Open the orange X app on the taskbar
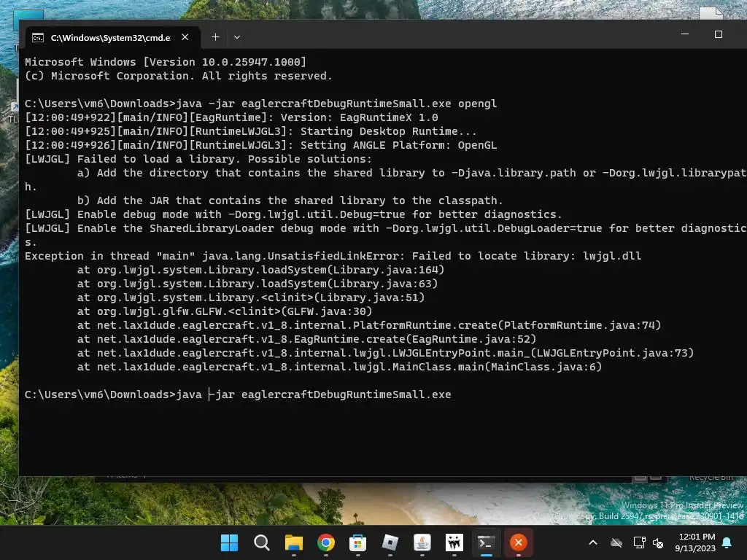 (519, 542)
